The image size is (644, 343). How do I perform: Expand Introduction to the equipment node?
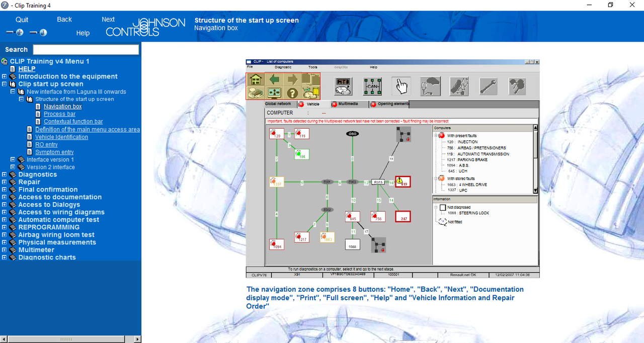point(5,76)
